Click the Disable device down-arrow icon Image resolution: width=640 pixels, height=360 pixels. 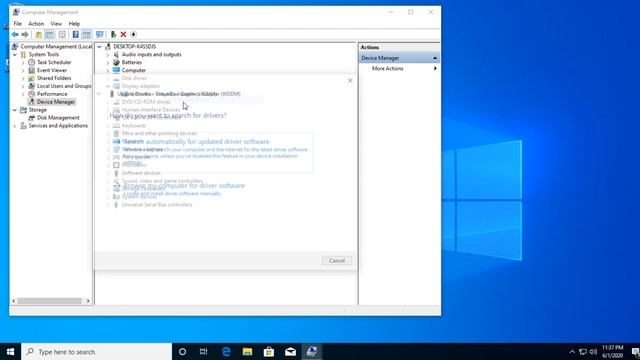click(133, 35)
